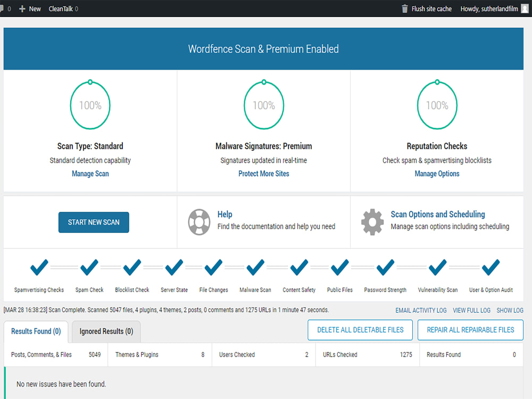Click the Flush site cache item
Image resolution: width=532 pixels, height=399 pixels.
(x=427, y=9)
